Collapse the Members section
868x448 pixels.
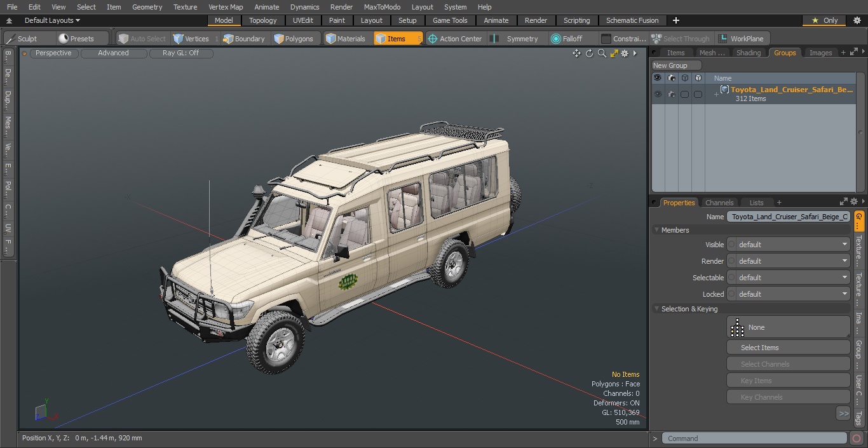point(656,230)
